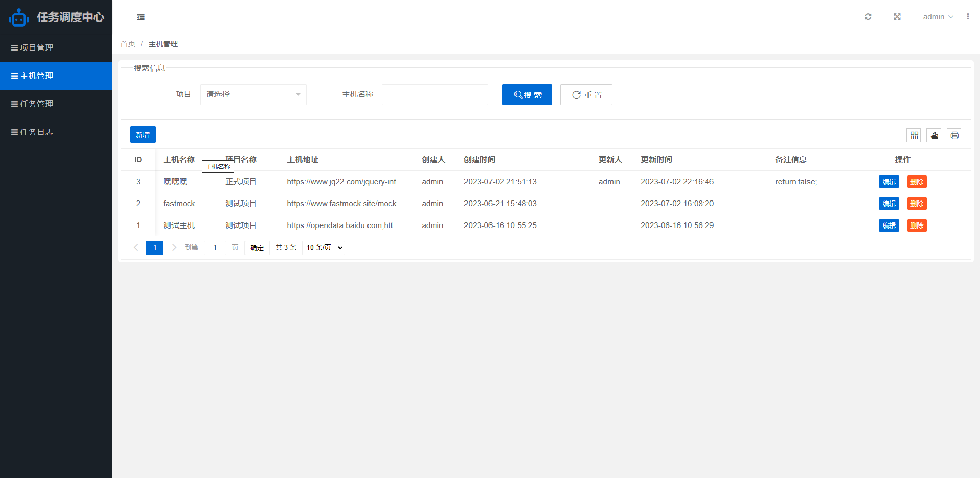
Task: Delete the 嘿嘿嘿 host row
Action: pos(917,182)
